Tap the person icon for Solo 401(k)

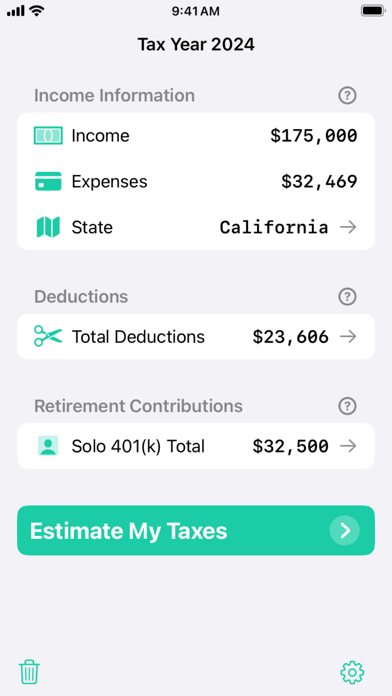(48, 446)
